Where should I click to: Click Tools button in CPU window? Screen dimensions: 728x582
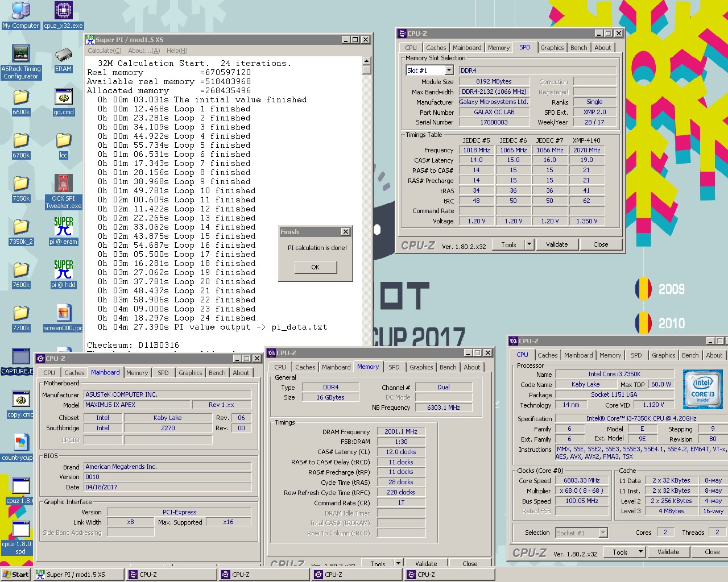(620, 552)
